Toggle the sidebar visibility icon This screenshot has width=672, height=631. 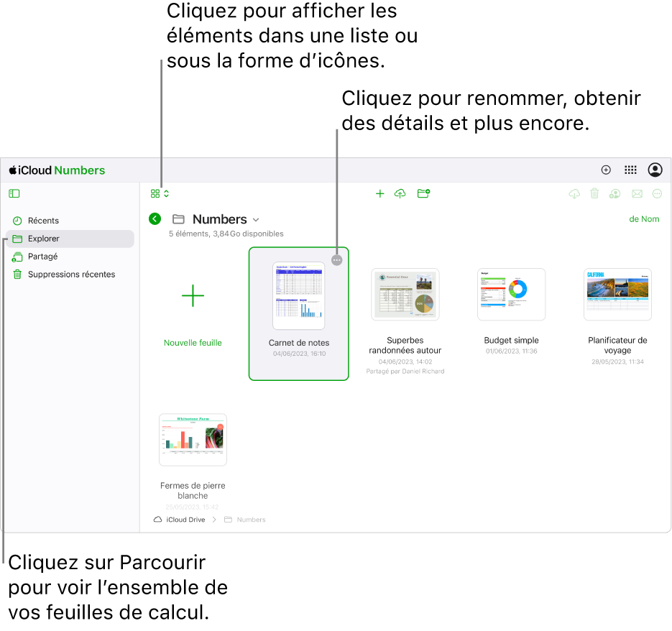pyautogui.click(x=14, y=194)
